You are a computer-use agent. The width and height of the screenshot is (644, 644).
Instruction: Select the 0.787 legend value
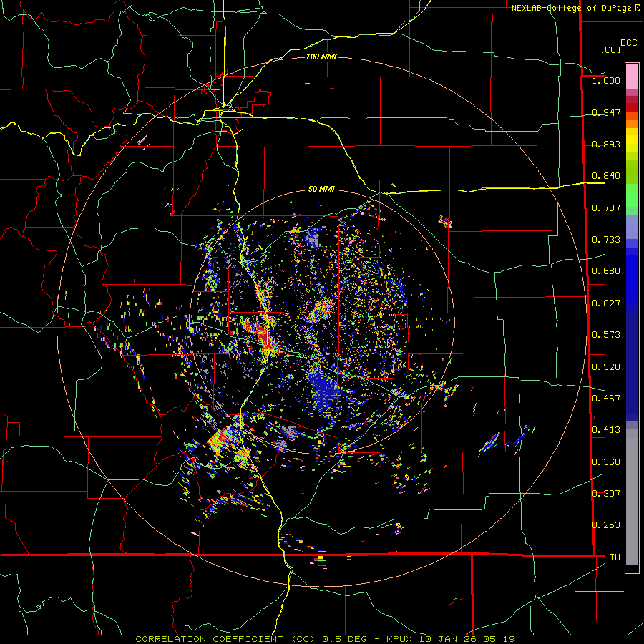[606, 208]
